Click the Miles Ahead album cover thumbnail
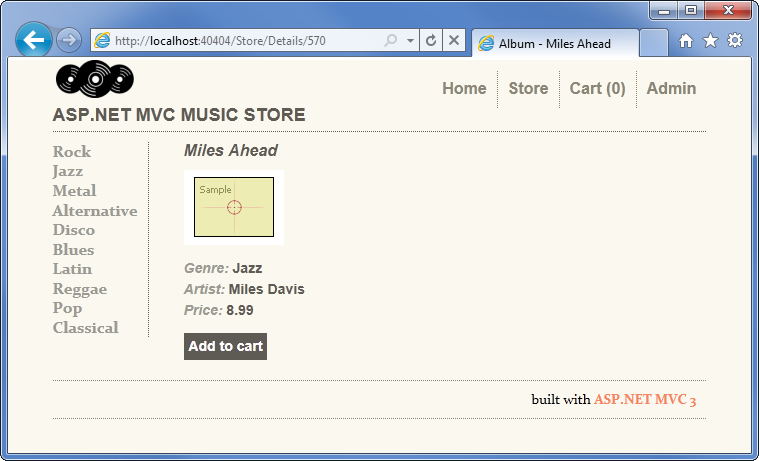 point(234,208)
